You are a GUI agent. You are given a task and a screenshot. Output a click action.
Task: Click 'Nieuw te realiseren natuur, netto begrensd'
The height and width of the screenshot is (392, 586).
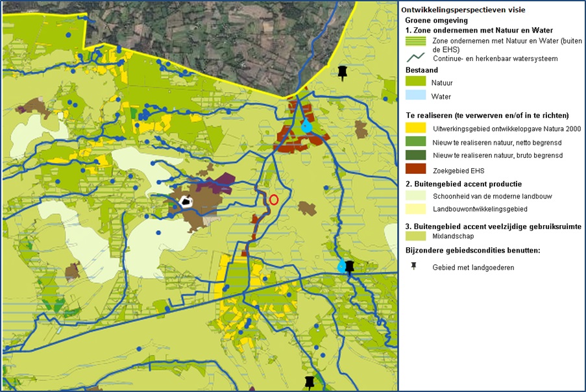pyautogui.click(x=497, y=142)
